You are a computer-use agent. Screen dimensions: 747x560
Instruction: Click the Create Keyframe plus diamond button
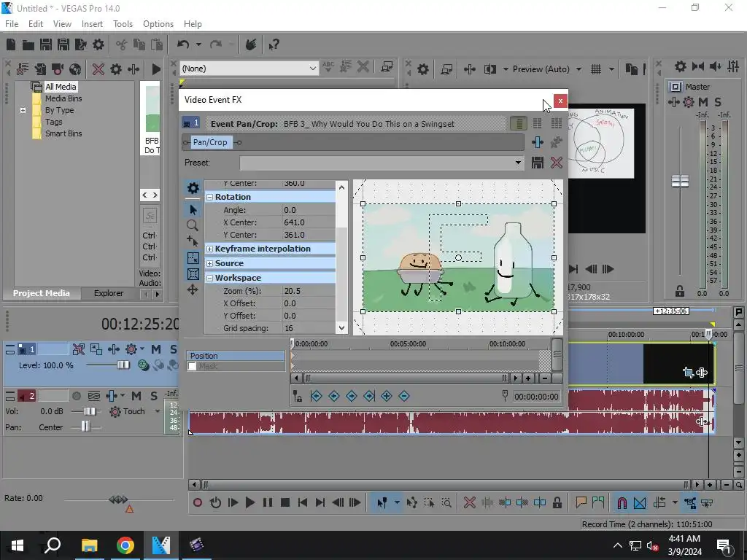pos(387,396)
